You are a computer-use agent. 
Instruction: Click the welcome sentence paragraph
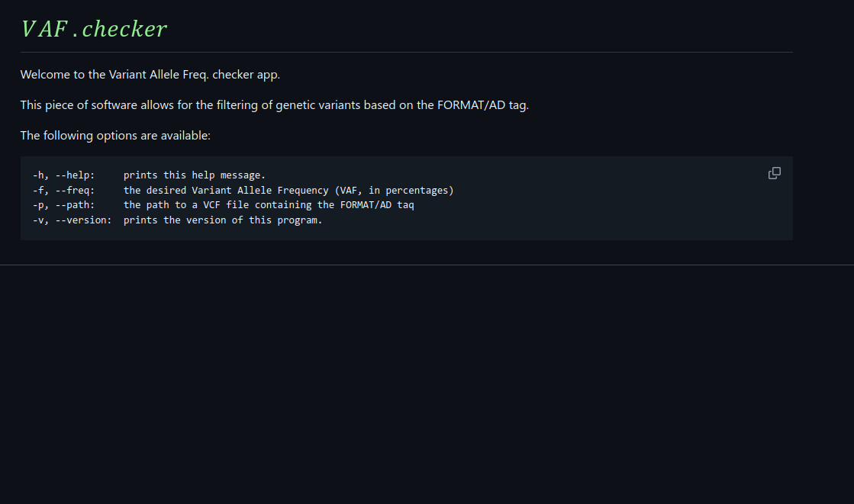pos(150,75)
